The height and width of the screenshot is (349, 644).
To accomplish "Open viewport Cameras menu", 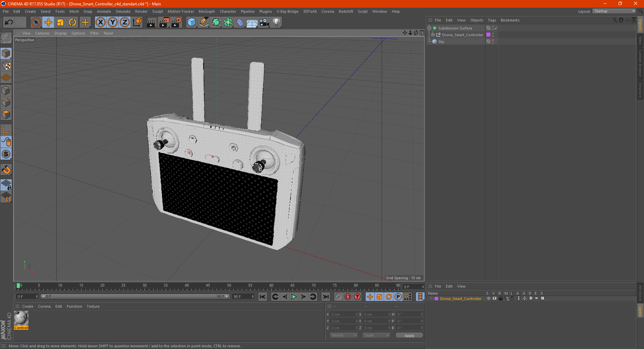I will (42, 33).
